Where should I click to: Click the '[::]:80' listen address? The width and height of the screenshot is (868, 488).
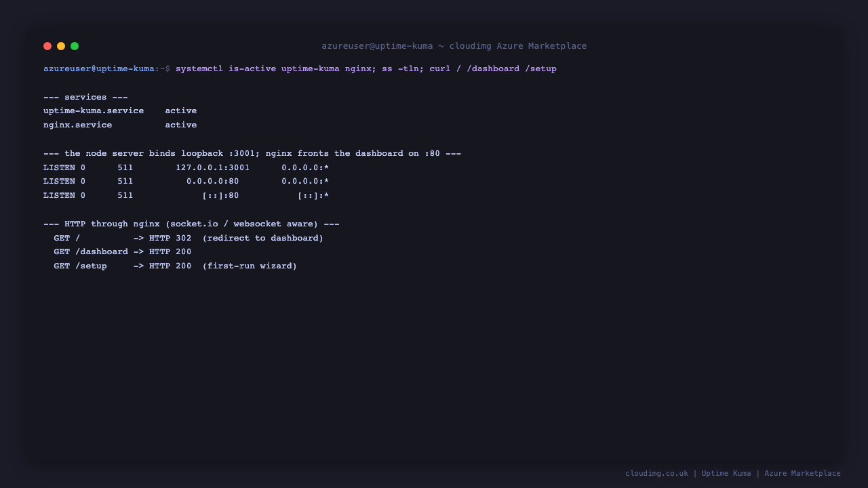click(221, 195)
